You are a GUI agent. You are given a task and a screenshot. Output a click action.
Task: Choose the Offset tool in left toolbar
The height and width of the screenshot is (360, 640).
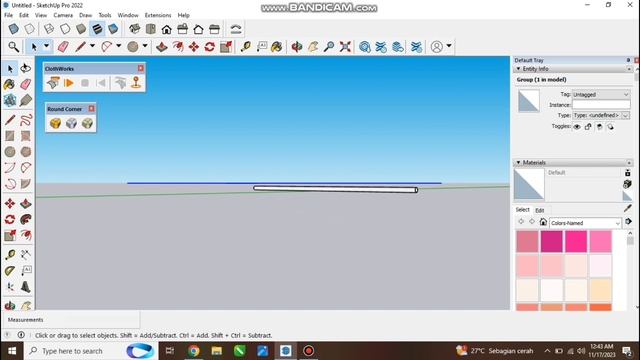pyautogui.click(x=26, y=235)
